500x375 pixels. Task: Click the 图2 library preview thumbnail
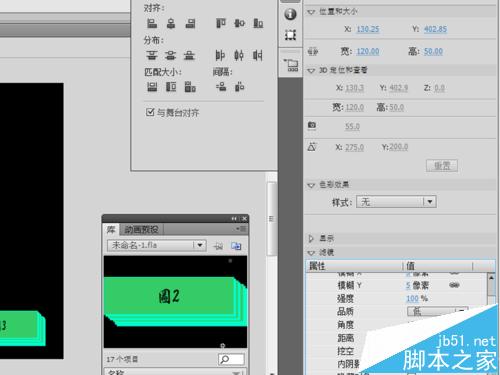tap(175, 302)
